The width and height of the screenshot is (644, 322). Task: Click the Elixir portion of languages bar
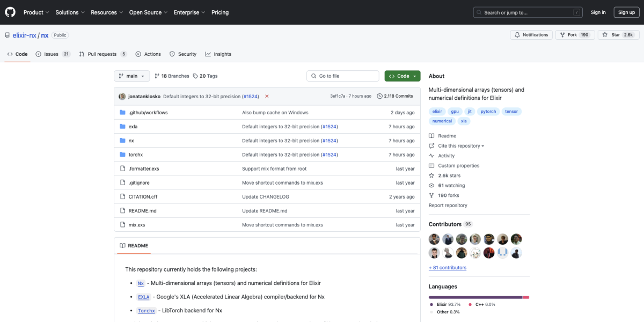475,297
